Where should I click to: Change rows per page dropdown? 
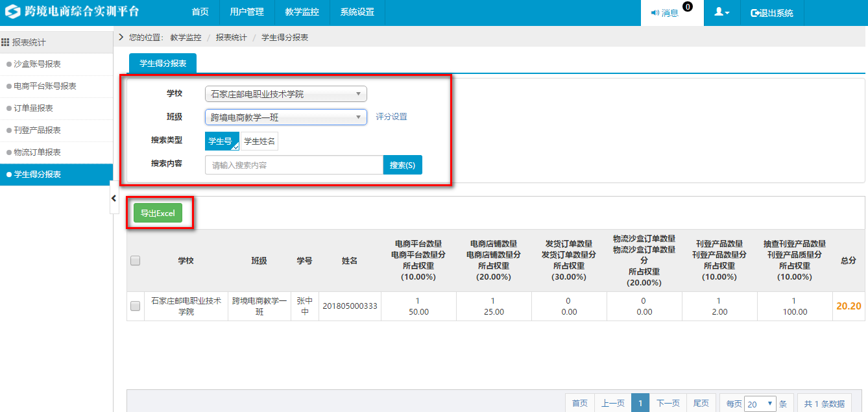tap(760, 404)
